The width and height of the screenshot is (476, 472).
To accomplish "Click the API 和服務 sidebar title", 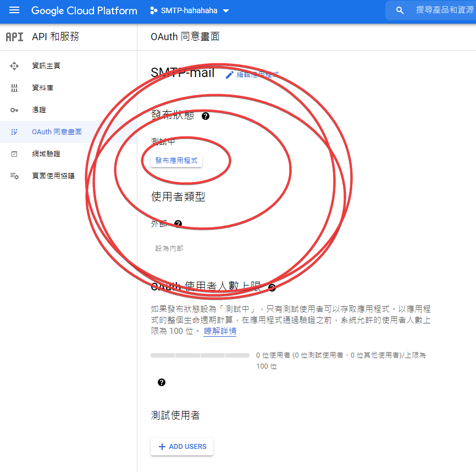I will pyautogui.click(x=56, y=37).
